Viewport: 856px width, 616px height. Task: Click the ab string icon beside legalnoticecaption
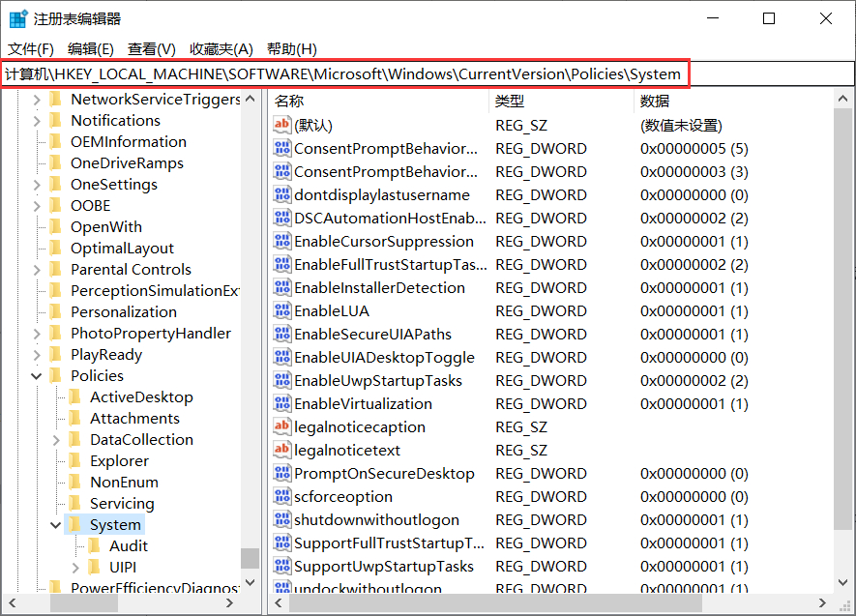(283, 426)
